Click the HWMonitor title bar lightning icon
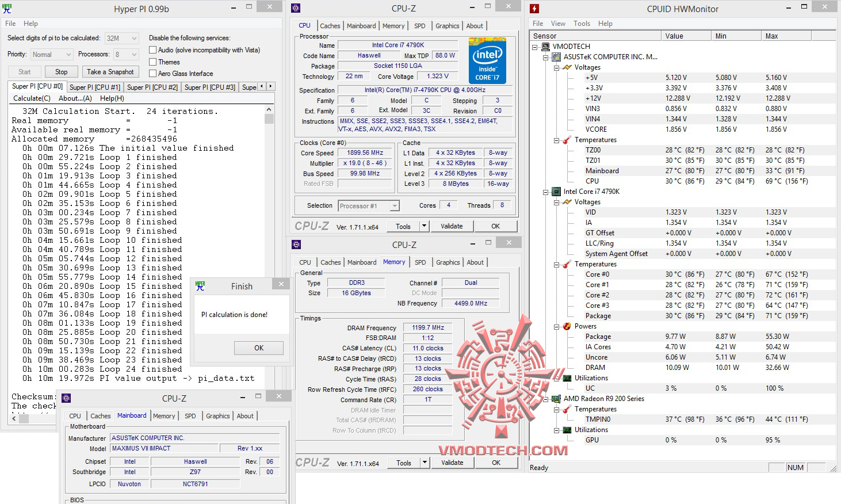The image size is (841, 504). click(534, 9)
